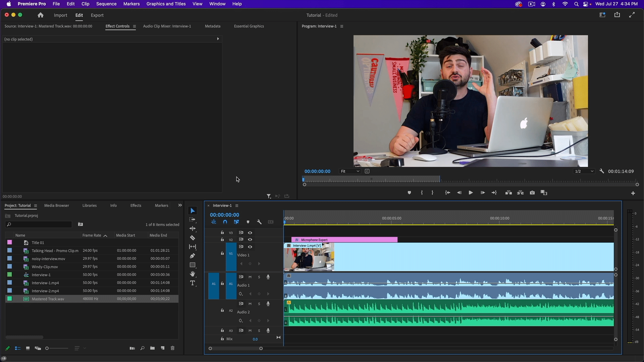Mute Audio 1 track
644x362 pixels.
250,277
